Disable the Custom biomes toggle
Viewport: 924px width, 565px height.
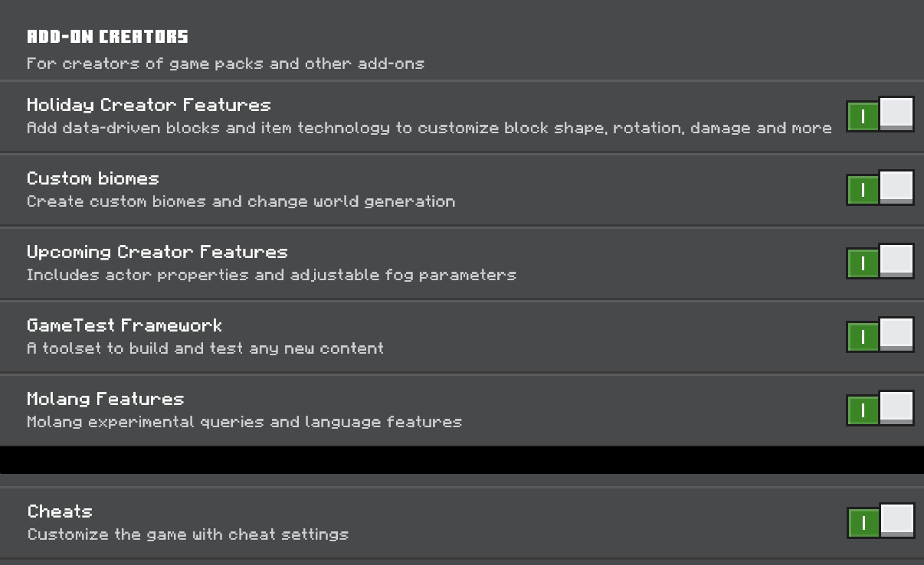click(880, 188)
